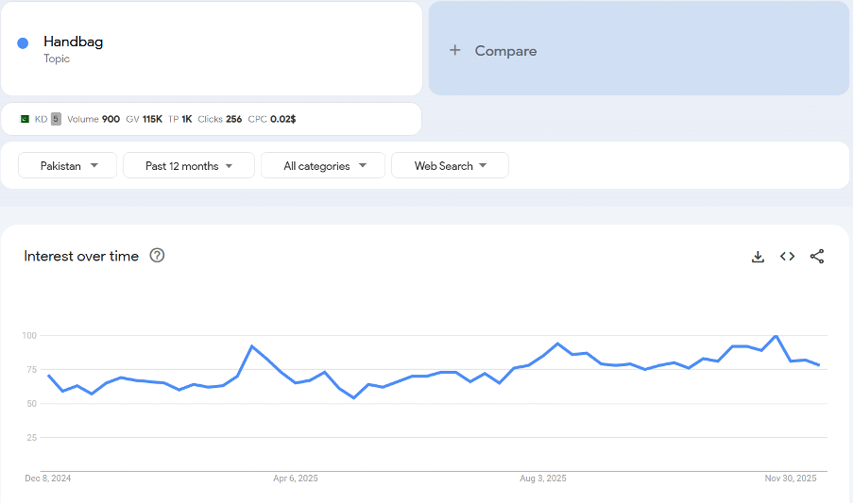
Task: Select the Handbag search term card
Action: pyautogui.click(x=212, y=49)
